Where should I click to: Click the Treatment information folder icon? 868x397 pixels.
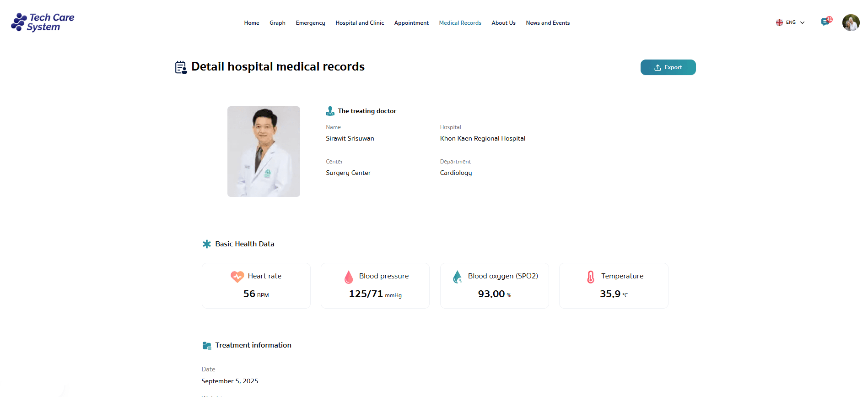pos(207,346)
